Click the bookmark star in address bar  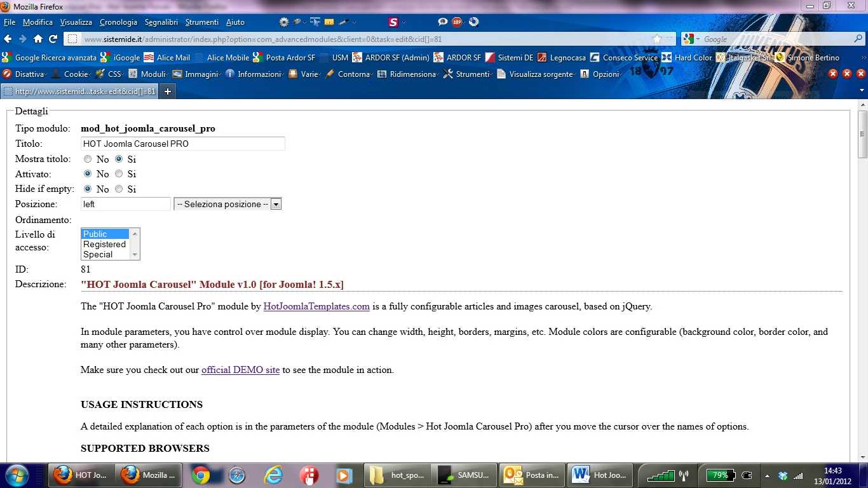(658, 39)
